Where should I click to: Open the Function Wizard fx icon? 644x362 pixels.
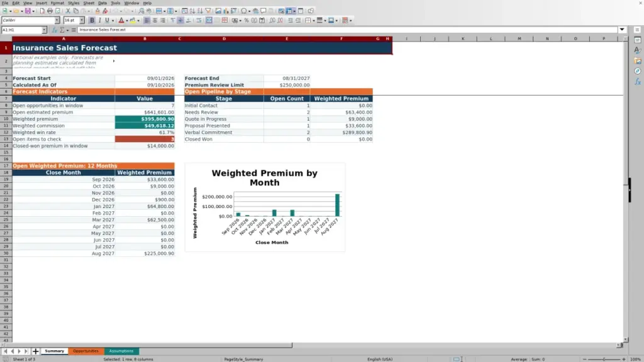[54, 30]
